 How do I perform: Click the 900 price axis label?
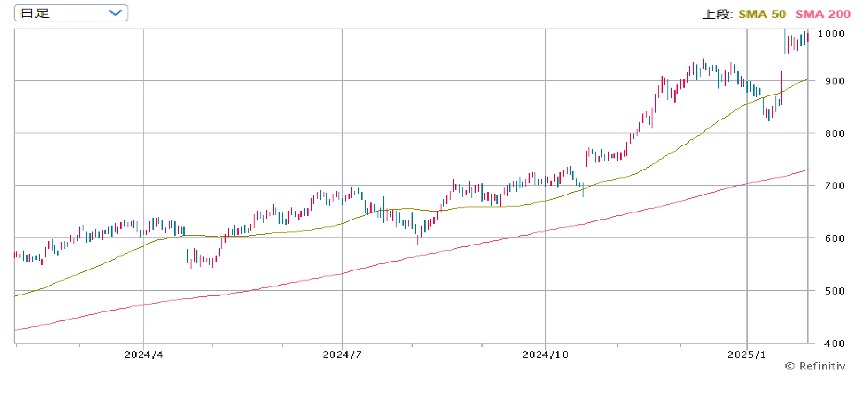point(834,81)
